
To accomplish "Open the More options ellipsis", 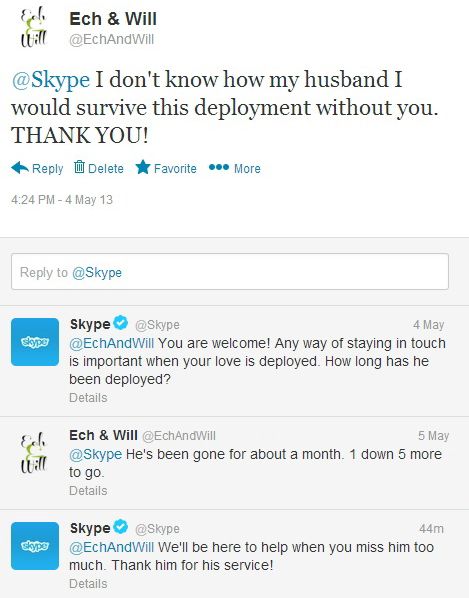I will (219, 167).
